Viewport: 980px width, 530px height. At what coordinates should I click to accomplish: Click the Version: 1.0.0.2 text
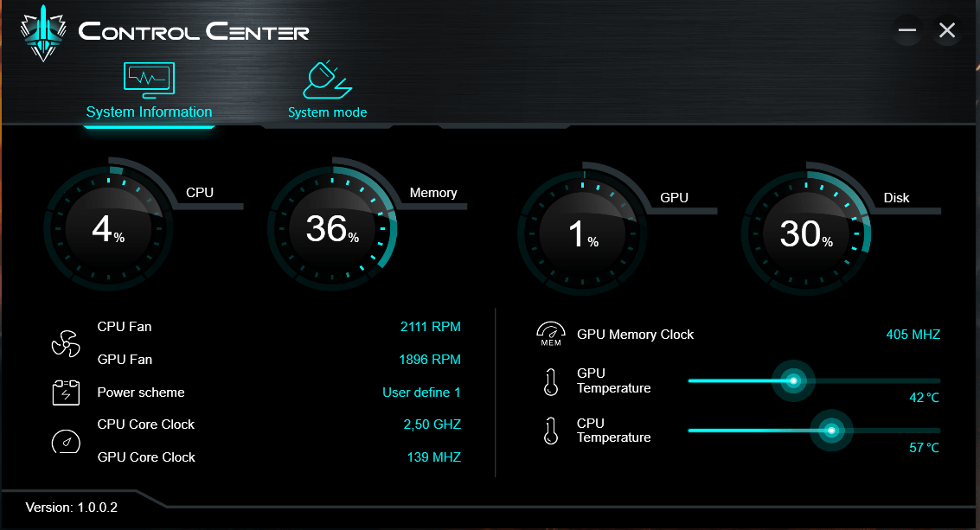click(71, 508)
